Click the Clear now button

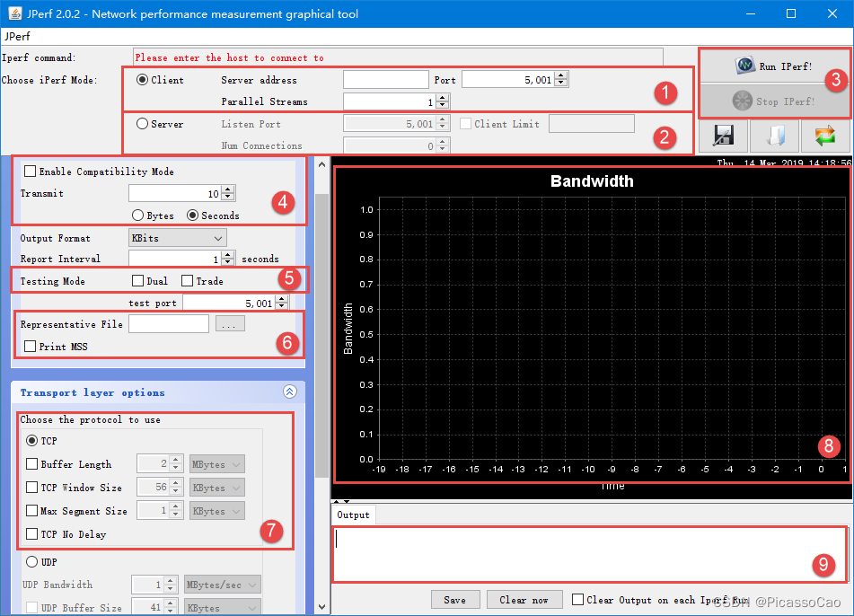coord(524,600)
